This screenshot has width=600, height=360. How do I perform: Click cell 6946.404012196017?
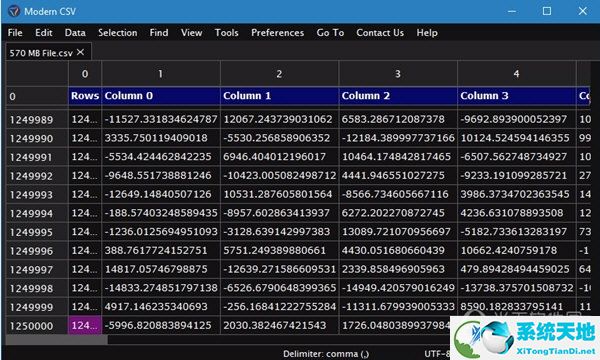(279, 157)
